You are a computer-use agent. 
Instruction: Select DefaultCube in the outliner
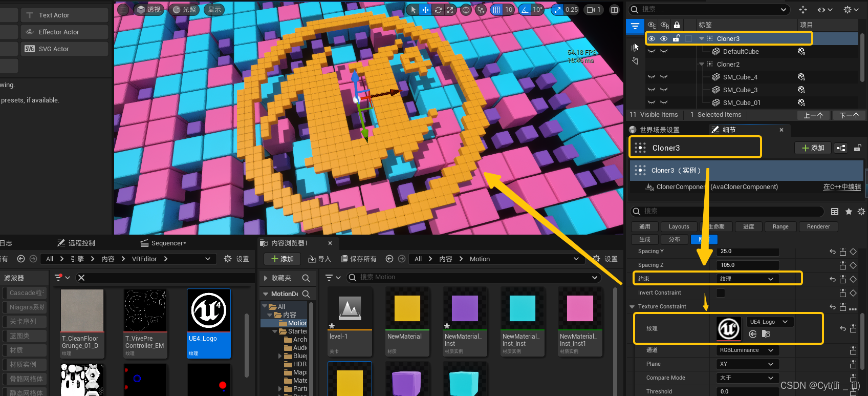(741, 51)
